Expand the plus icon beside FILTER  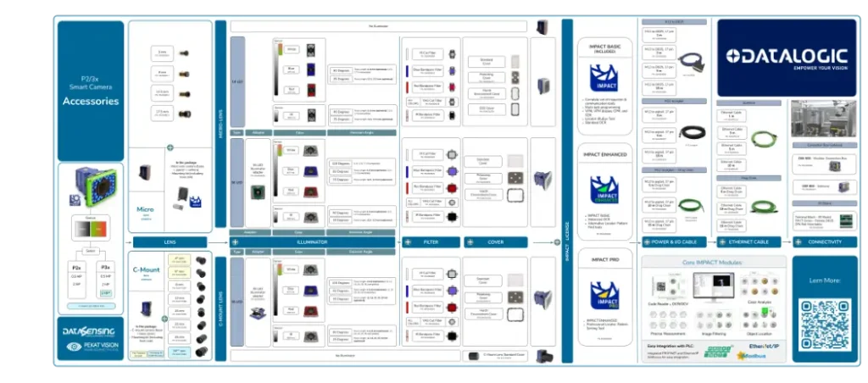tap(408, 242)
